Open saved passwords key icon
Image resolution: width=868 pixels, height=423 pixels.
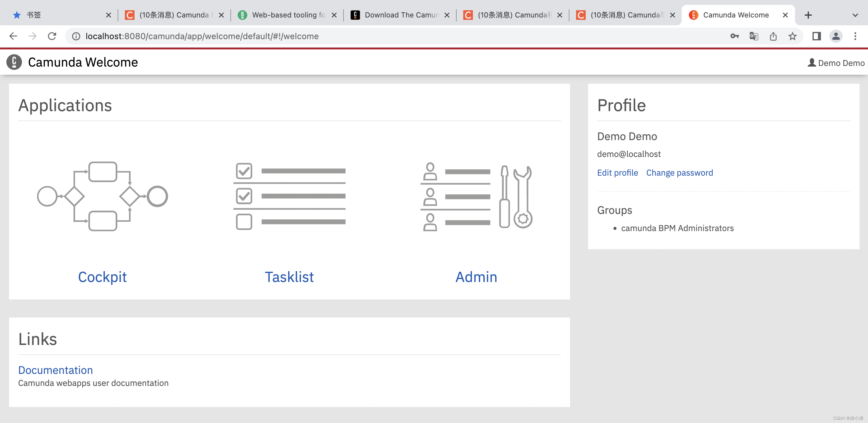pos(735,36)
